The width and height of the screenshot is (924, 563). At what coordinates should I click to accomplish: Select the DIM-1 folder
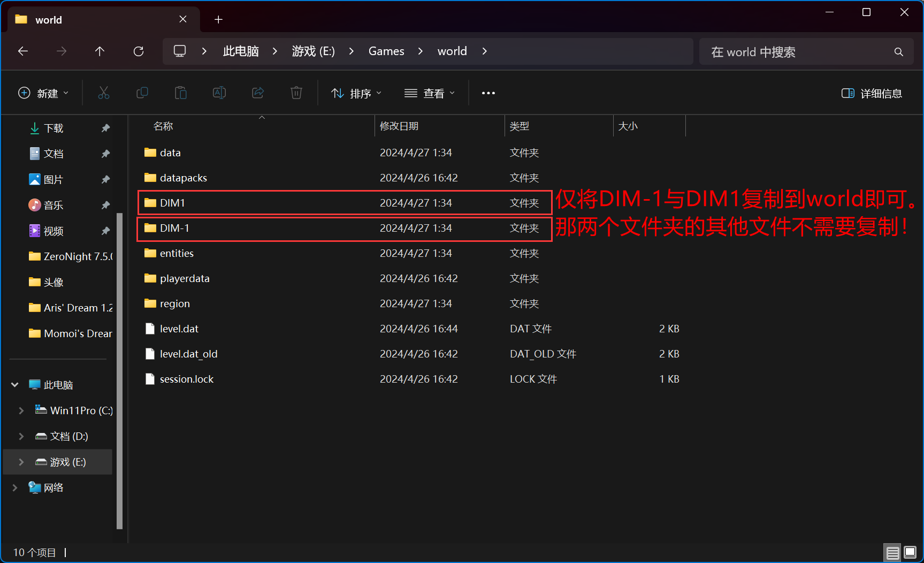coord(345,228)
